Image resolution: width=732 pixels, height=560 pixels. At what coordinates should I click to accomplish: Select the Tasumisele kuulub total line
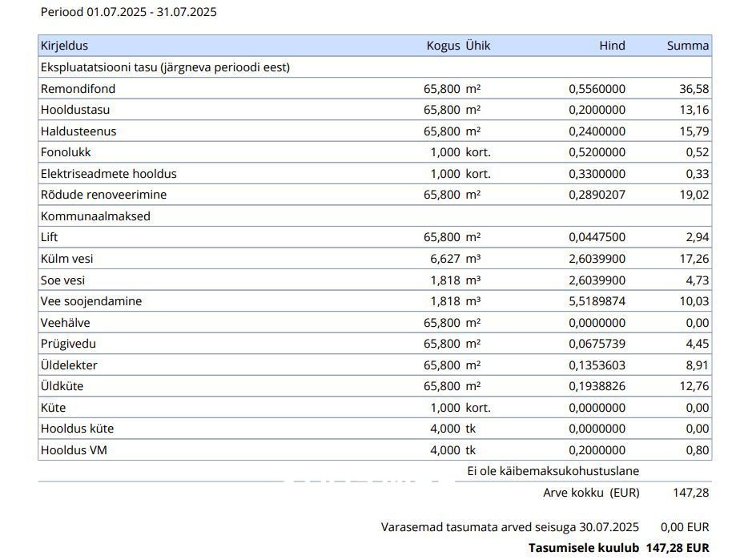(x=618, y=548)
